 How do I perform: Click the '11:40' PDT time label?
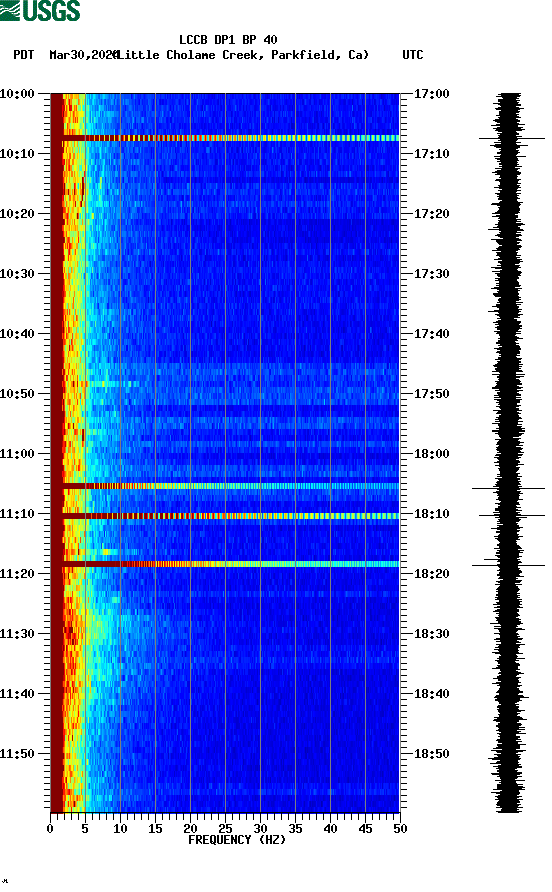coord(17,694)
